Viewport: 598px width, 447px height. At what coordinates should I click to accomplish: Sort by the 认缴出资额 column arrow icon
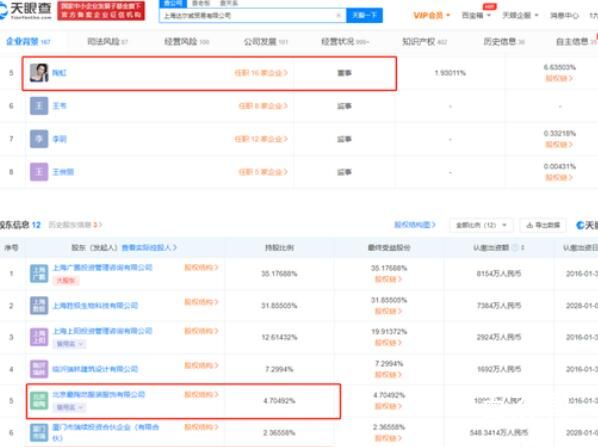click(522, 248)
